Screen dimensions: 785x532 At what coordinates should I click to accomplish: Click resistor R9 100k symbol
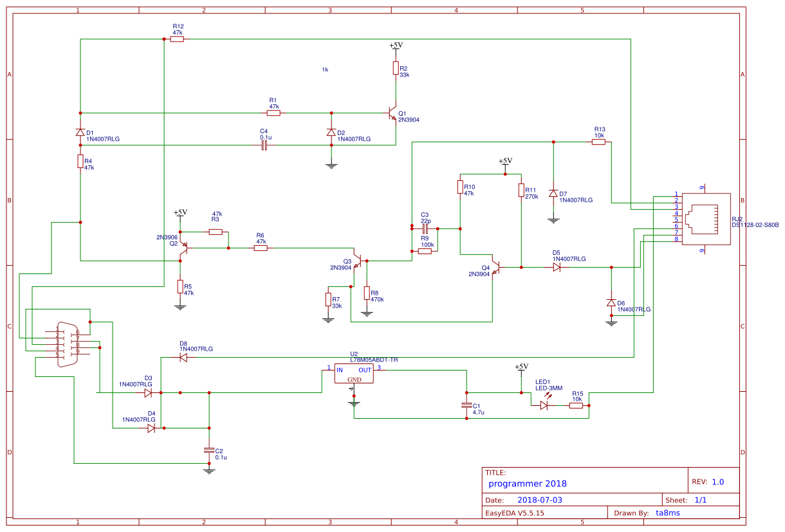coord(423,251)
